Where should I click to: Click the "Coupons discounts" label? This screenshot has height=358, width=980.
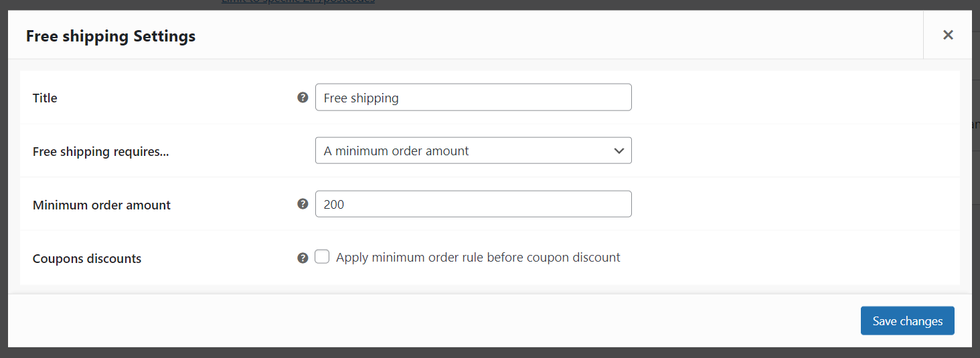pyautogui.click(x=87, y=258)
